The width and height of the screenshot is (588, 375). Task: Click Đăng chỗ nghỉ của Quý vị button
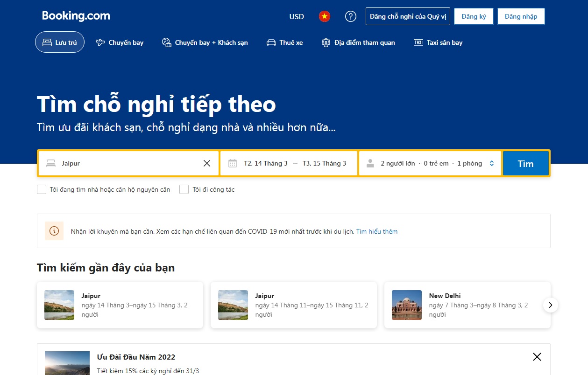click(408, 16)
